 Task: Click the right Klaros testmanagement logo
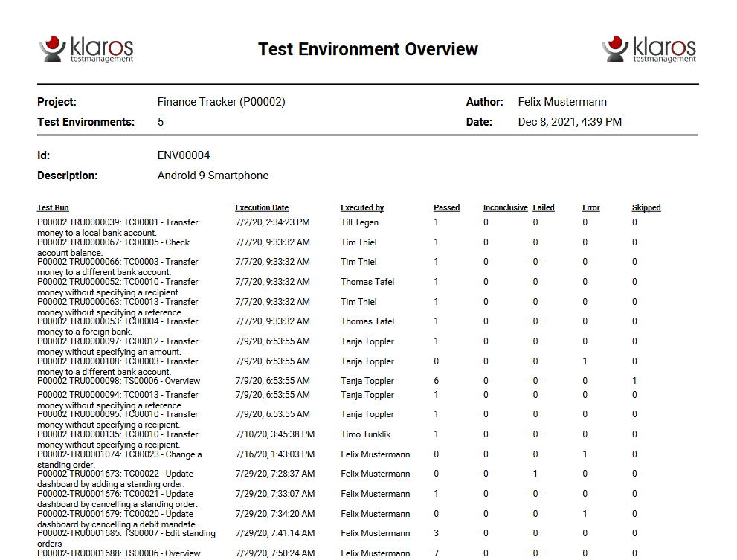point(649,49)
